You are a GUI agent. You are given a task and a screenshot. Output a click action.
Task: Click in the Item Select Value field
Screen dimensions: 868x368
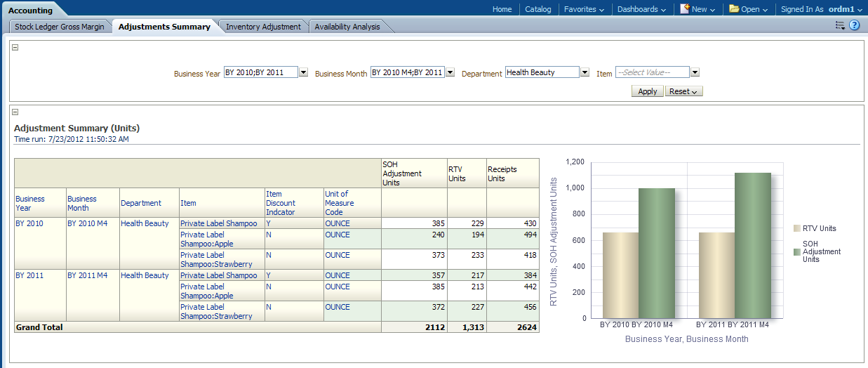[x=653, y=72]
